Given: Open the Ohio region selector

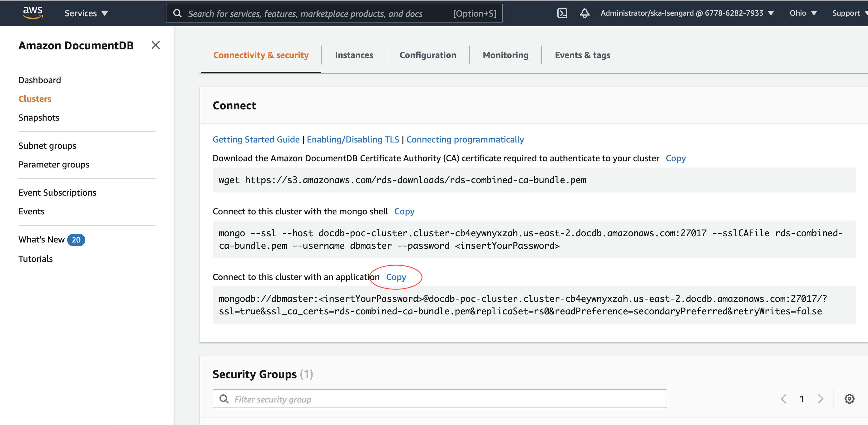Looking at the screenshot, I should (803, 13).
